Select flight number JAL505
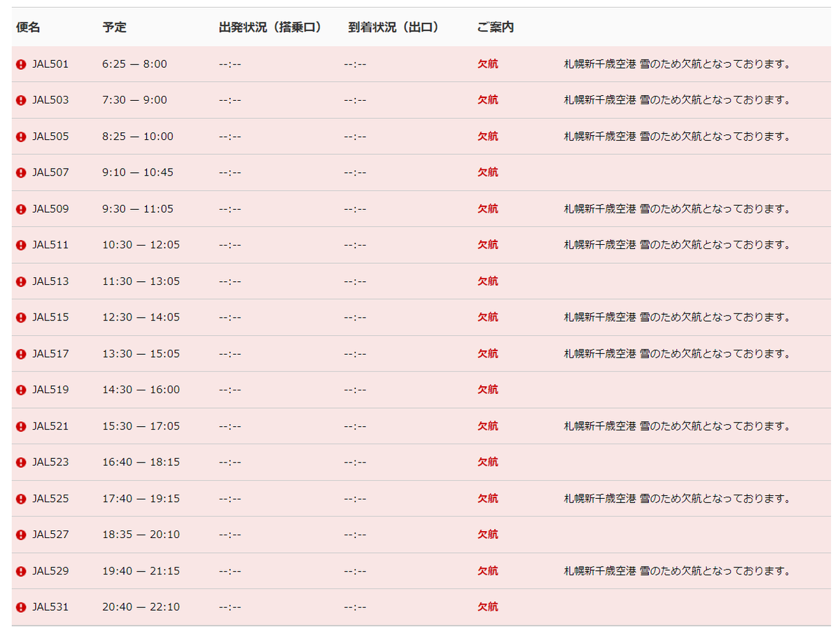This screenshot has width=840, height=636. [50, 136]
